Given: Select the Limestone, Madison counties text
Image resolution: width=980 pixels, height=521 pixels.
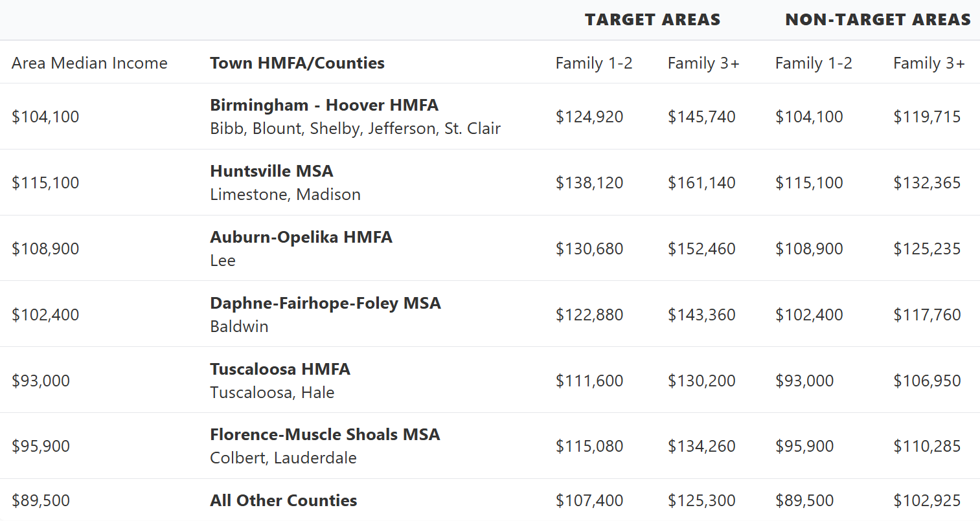Looking at the screenshot, I should click(285, 194).
